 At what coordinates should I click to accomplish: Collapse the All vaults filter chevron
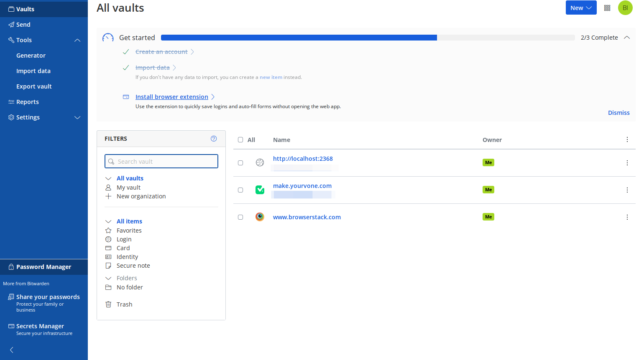click(108, 178)
